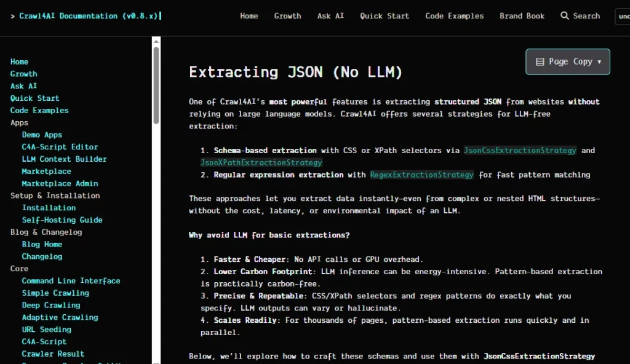Click the 'Schema-based extraction' bold text
The width and height of the screenshot is (630, 364).
[265, 150]
